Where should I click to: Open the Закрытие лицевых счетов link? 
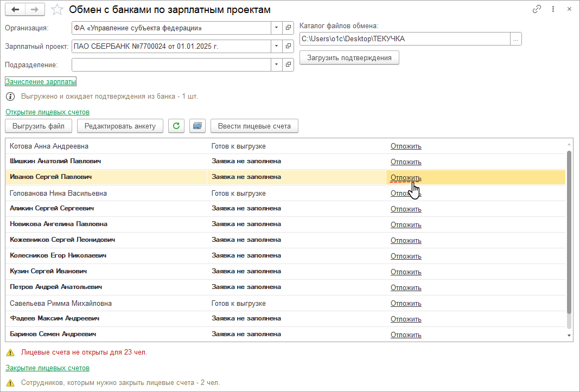click(47, 368)
